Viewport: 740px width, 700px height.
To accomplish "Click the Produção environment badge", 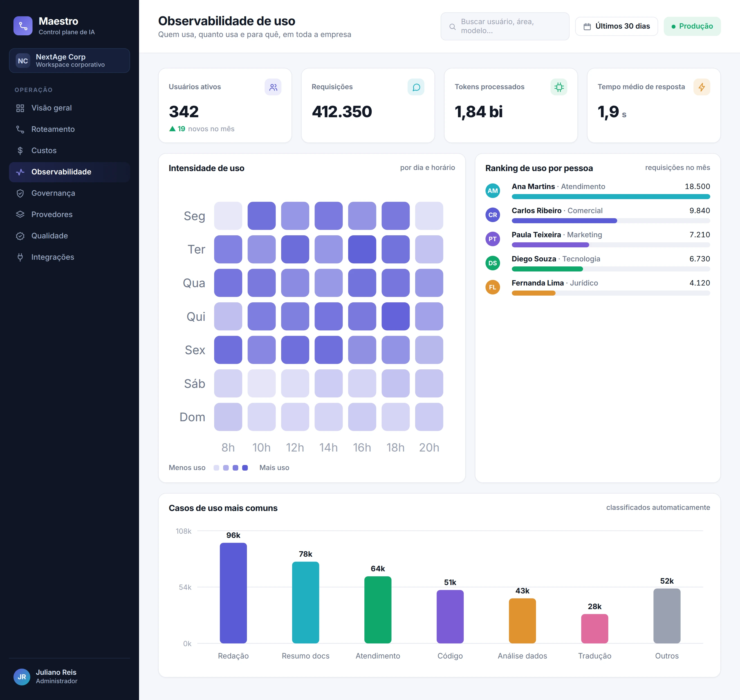I will point(692,26).
